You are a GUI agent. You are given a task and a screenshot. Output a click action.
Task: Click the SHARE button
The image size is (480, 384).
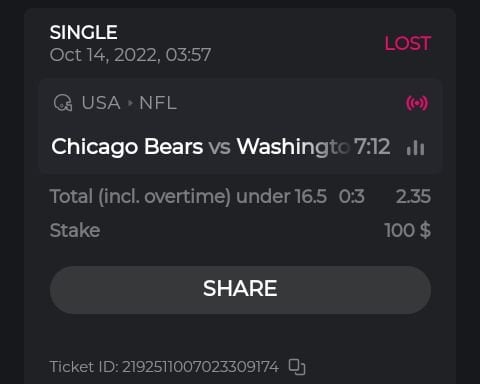240,290
